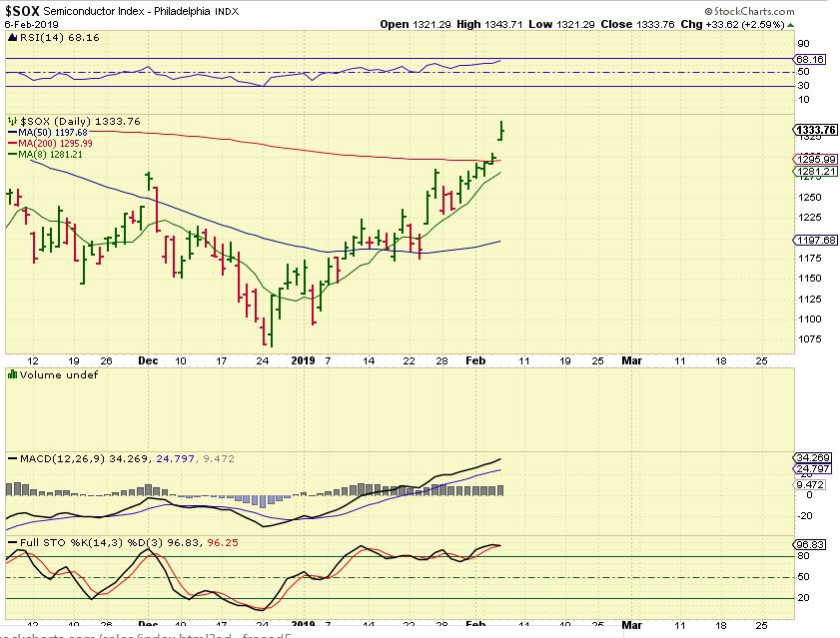840x638 pixels.
Task: Click 'Mar' on the price chart date axis
Action: [x=631, y=361]
